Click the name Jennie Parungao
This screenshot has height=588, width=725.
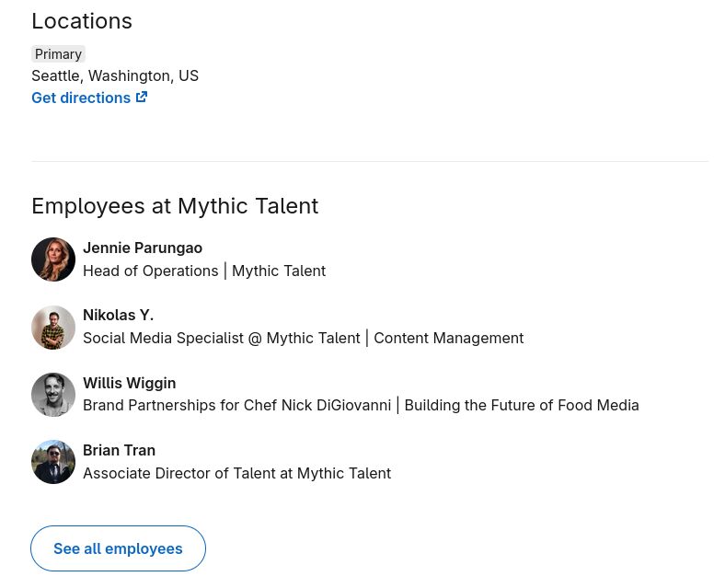143,248
